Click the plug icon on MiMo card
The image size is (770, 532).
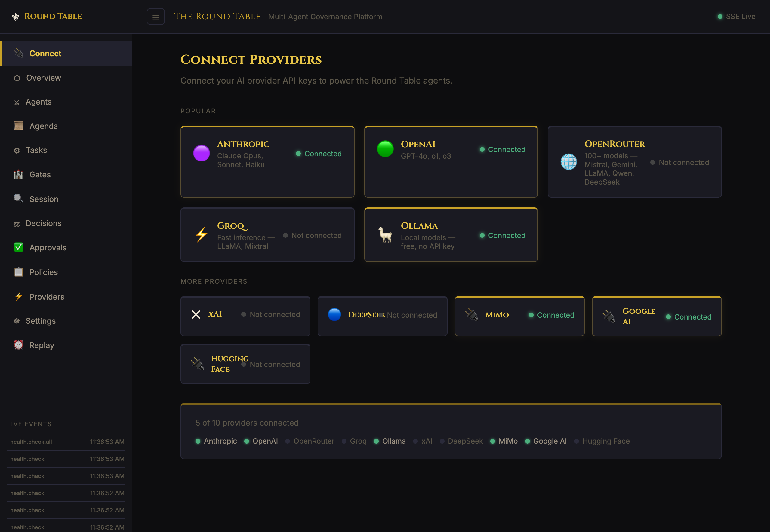[x=472, y=315]
